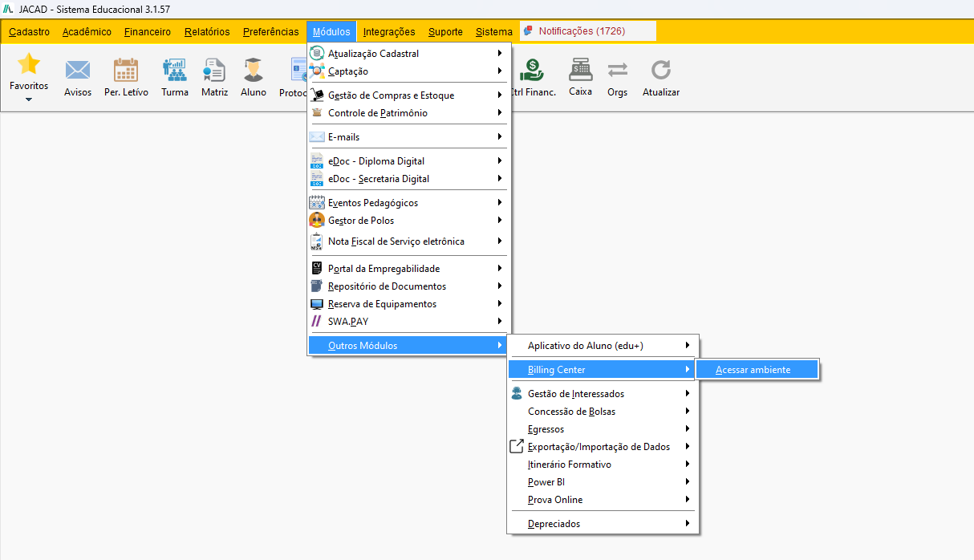The height and width of the screenshot is (560, 974).
Task: Expand the Depreciados submenu arrow
Action: pyautogui.click(x=688, y=524)
